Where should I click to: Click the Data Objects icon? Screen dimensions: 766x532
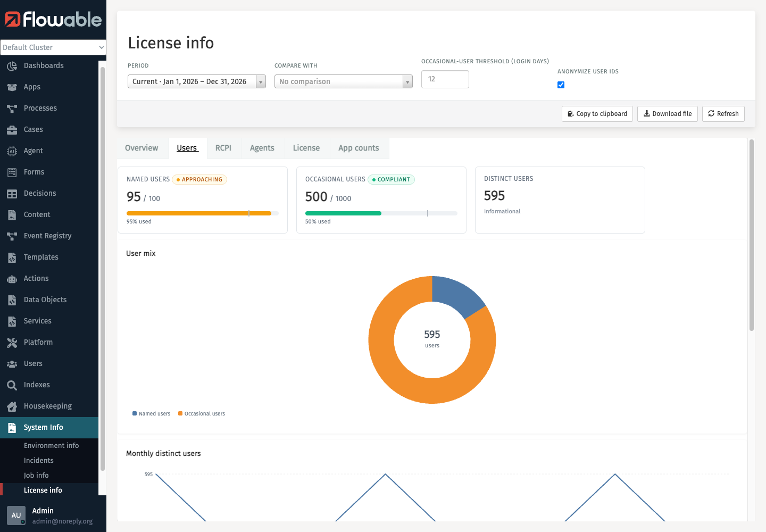point(12,300)
